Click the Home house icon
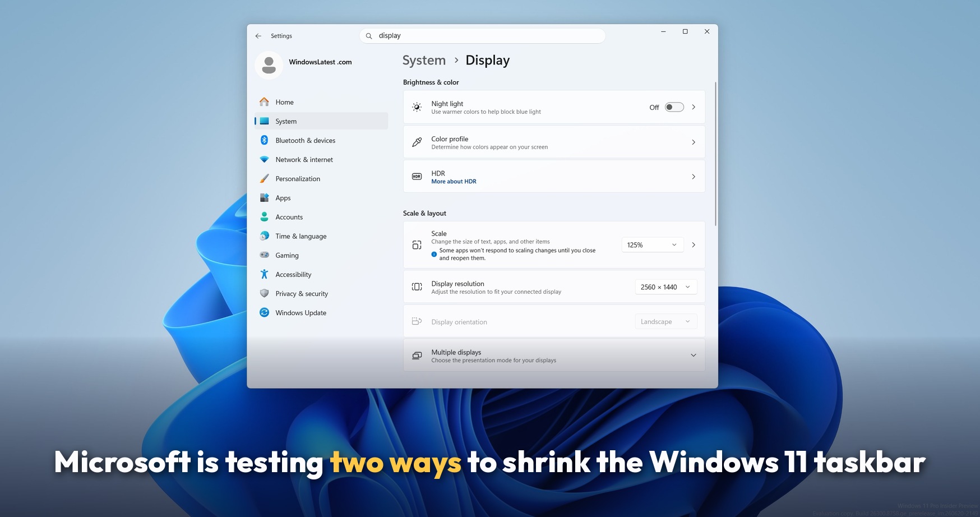The image size is (980, 517). (x=264, y=102)
